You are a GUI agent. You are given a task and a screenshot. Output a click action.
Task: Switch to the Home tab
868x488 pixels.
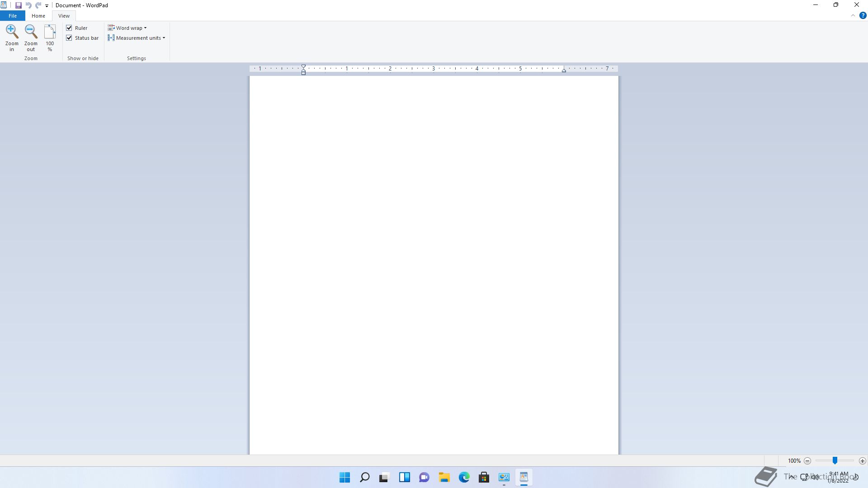tap(38, 16)
